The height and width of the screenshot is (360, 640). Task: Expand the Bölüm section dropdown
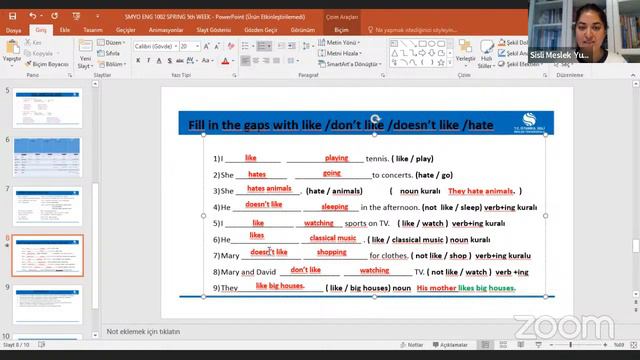(x=111, y=64)
